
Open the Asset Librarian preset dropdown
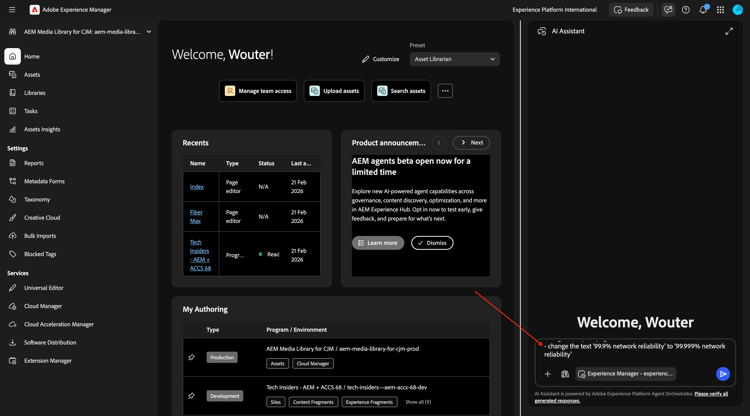tap(454, 59)
